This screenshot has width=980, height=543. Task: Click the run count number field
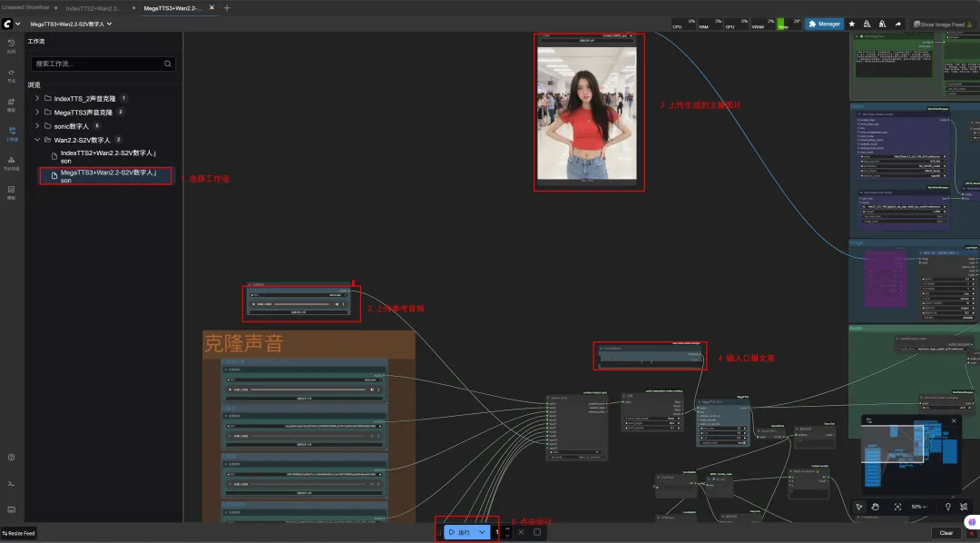pyautogui.click(x=497, y=532)
